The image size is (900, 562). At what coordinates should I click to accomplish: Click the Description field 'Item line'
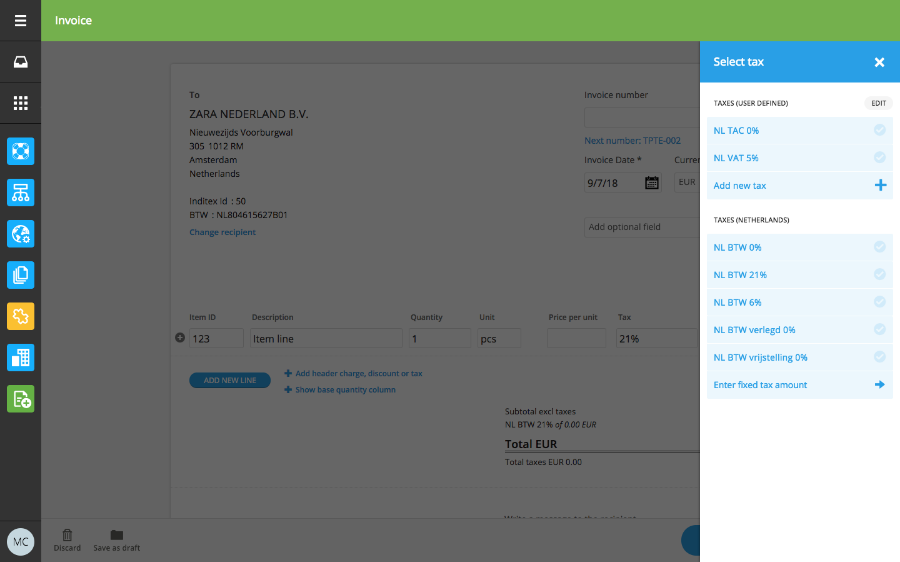point(326,339)
